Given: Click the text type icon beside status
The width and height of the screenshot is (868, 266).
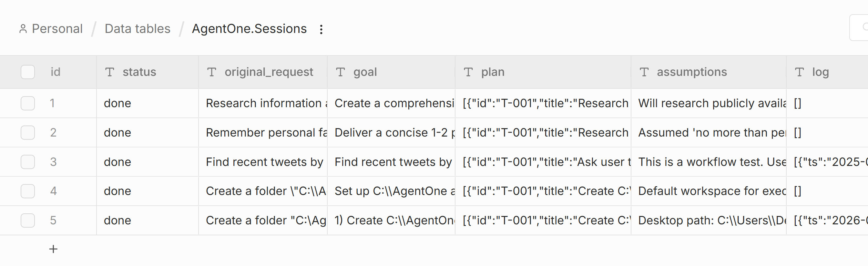Looking at the screenshot, I should click(109, 72).
